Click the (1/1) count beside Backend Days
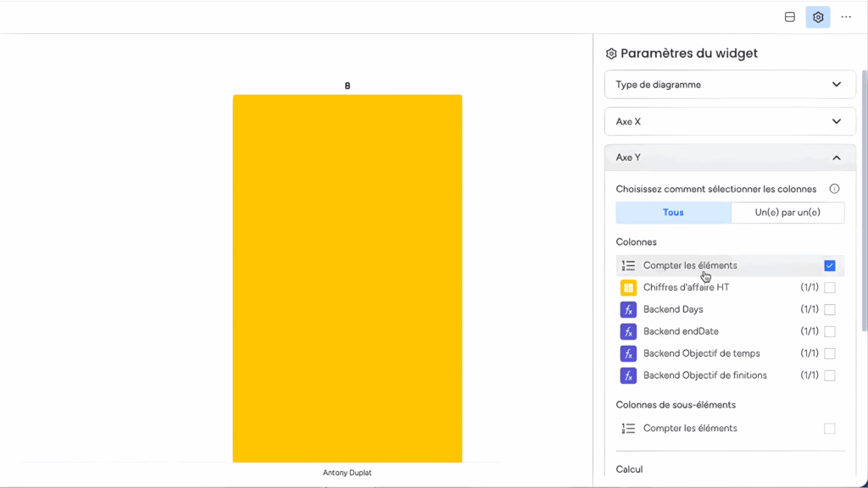This screenshot has height=488, width=868. 809,309
